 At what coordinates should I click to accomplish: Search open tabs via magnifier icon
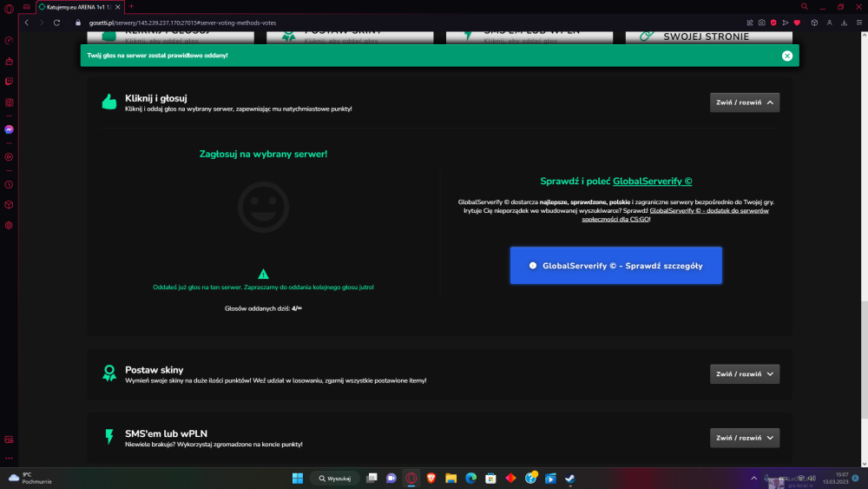(x=805, y=7)
